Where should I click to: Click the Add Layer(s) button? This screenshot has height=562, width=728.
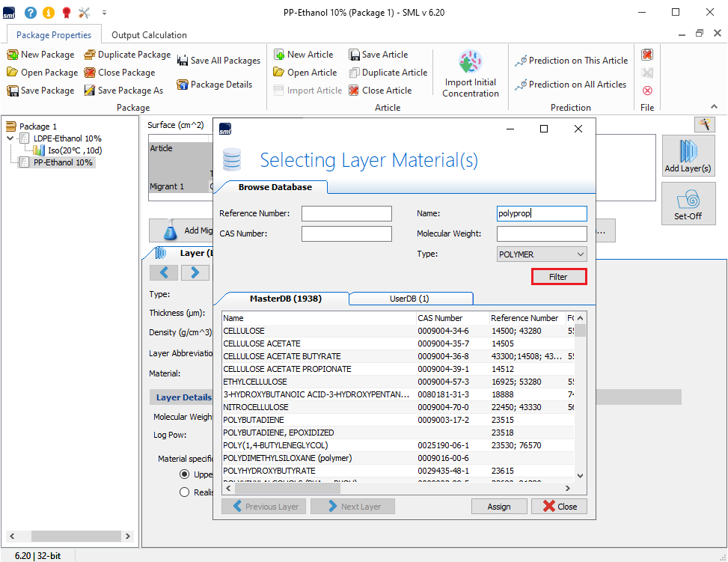[688, 156]
